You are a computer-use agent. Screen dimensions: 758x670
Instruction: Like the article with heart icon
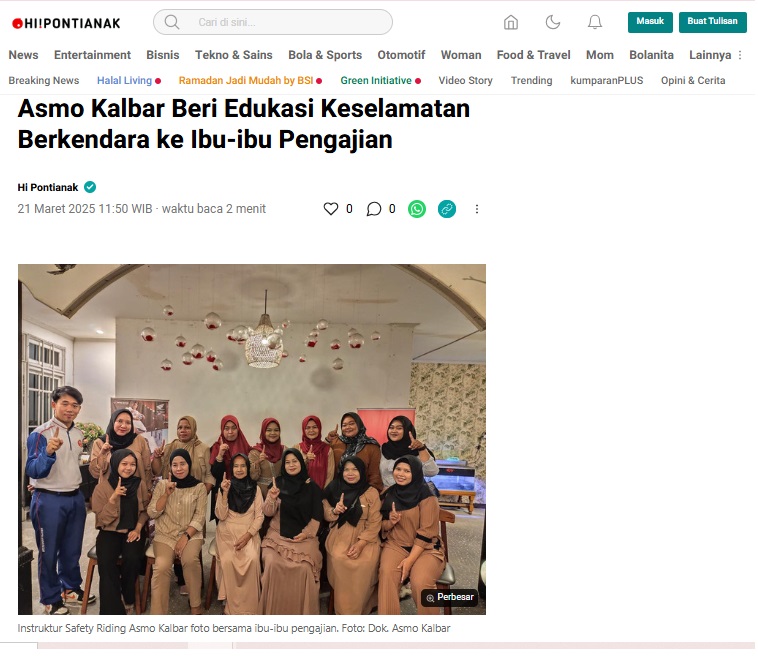pyautogui.click(x=331, y=209)
